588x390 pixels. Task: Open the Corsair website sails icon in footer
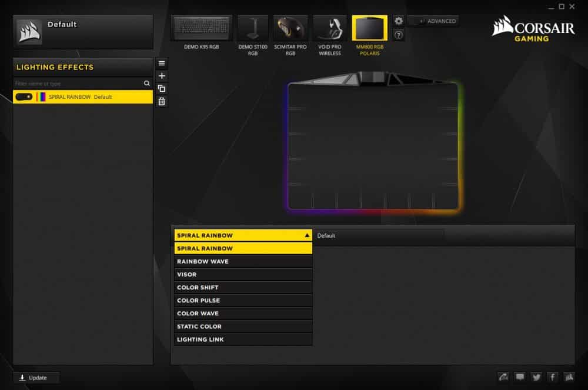(569, 377)
